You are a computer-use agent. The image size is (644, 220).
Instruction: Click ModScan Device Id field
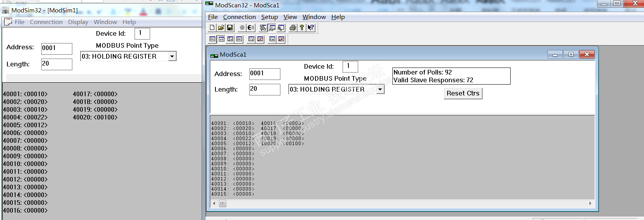tap(350, 66)
